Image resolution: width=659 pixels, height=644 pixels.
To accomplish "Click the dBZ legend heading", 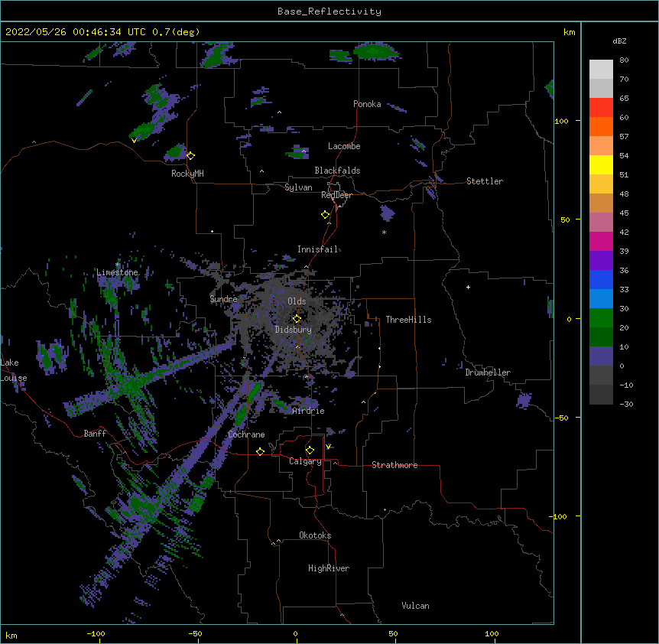I will tap(619, 41).
